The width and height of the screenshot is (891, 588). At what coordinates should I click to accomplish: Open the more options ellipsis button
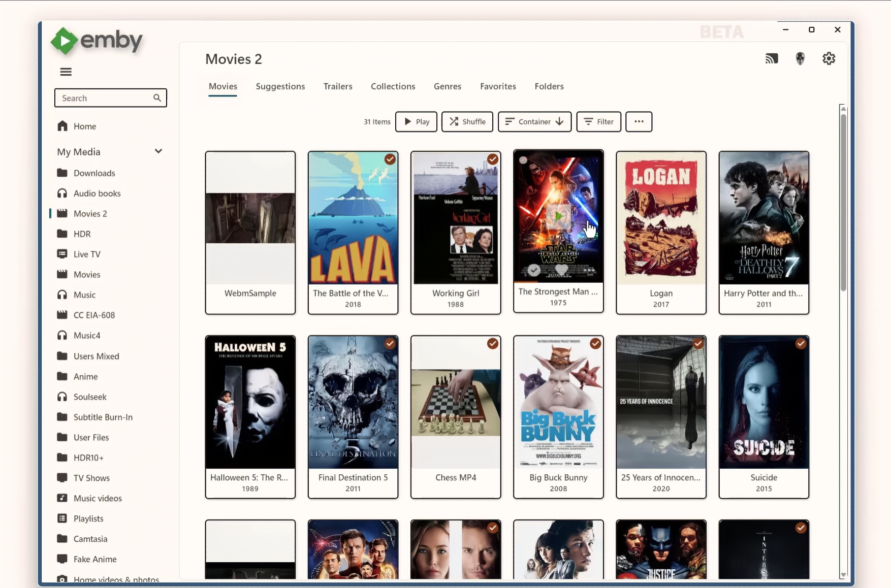(x=639, y=121)
